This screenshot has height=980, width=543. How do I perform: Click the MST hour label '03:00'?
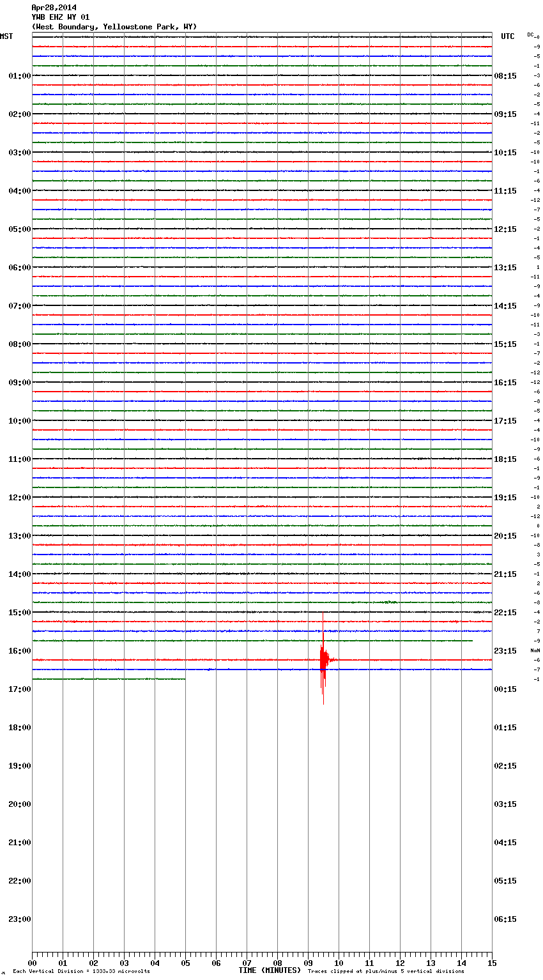[x=20, y=153]
